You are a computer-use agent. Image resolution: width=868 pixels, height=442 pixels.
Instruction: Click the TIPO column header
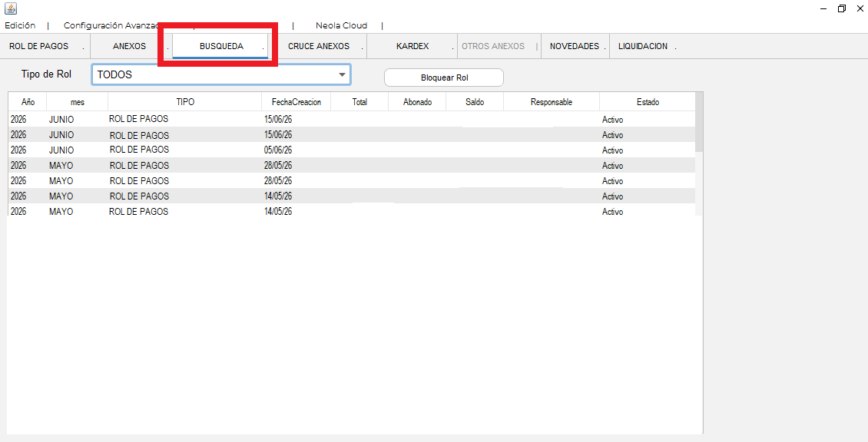point(185,102)
